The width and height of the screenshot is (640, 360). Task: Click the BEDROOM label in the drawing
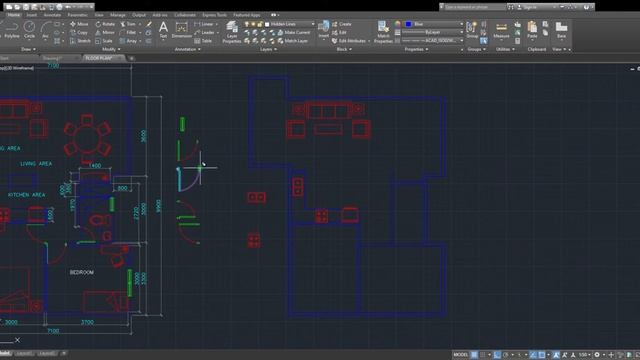[82, 272]
